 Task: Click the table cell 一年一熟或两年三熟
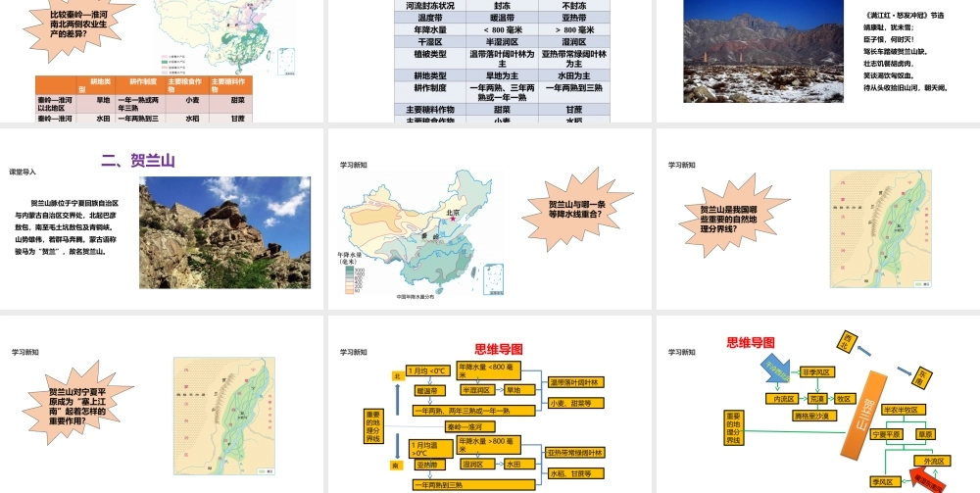click(138, 104)
